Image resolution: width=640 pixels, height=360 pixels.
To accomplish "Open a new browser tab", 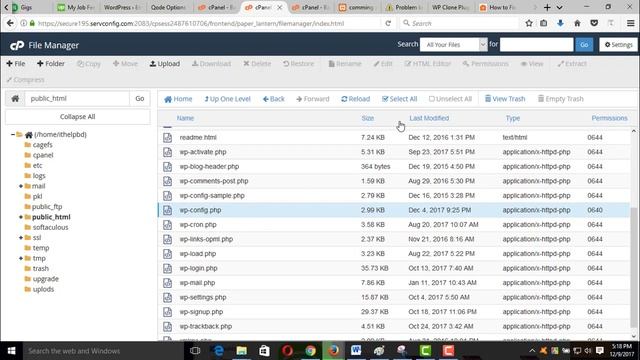I will pyautogui.click(x=547, y=7).
